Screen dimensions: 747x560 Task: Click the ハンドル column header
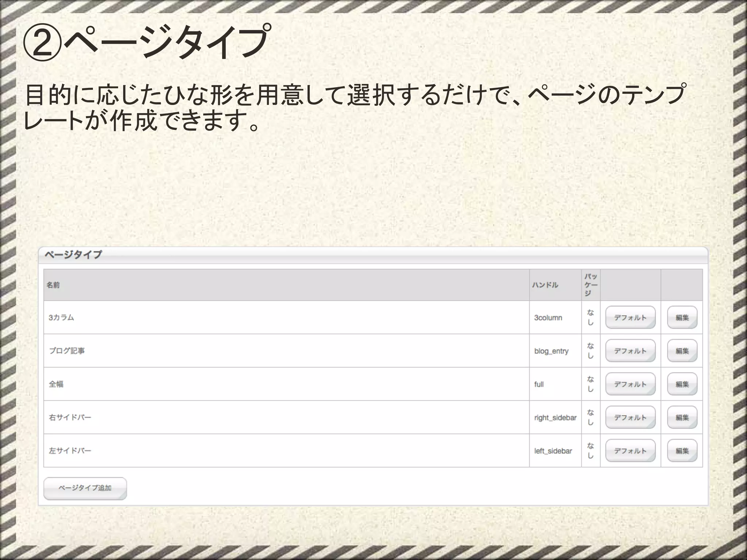(556, 285)
